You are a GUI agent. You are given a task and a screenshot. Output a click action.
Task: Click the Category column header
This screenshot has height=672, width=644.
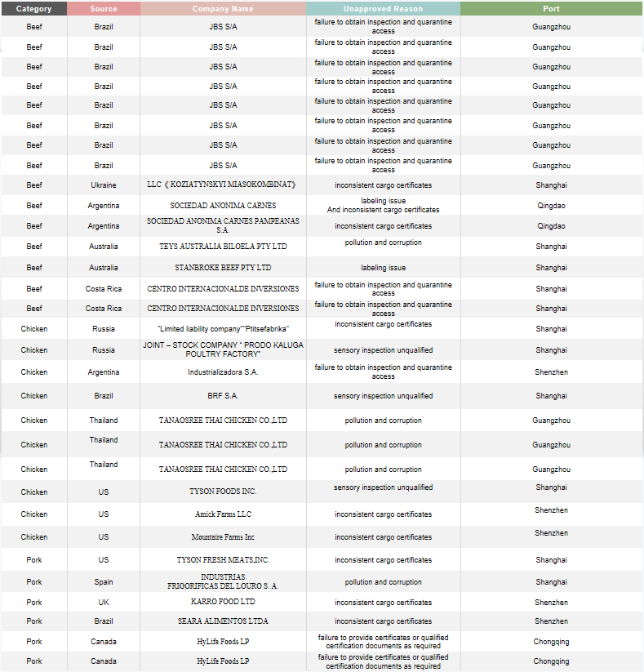pyautogui.click(x=33, y=8)
